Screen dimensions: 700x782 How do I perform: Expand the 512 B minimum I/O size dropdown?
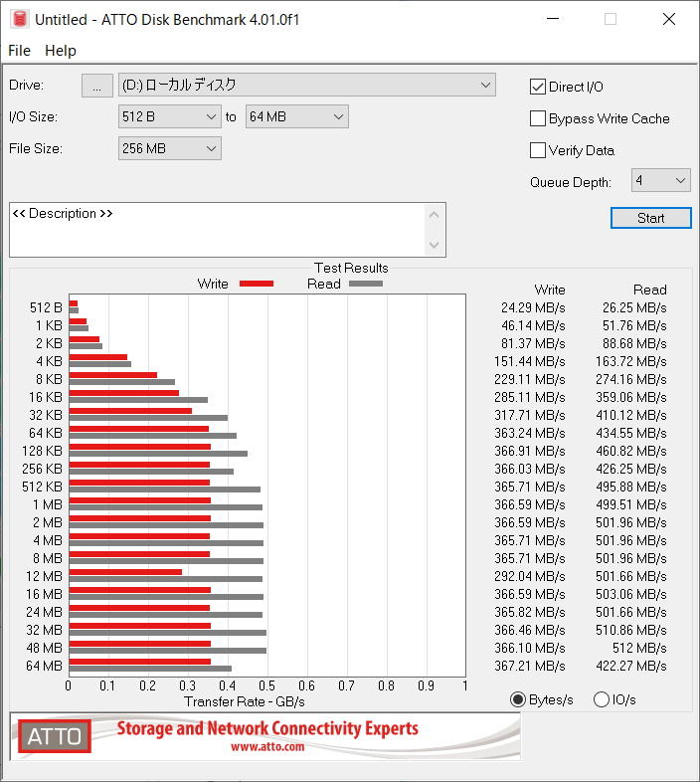tap(169, 116)
